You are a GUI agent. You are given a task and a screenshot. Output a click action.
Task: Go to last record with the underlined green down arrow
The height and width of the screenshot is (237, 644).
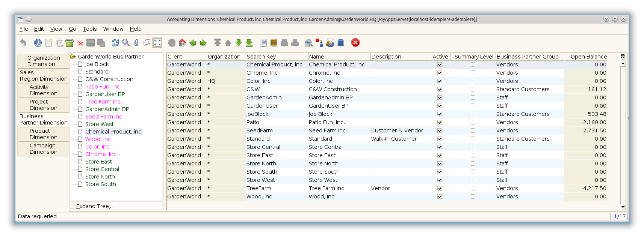[x=249, y=43]
